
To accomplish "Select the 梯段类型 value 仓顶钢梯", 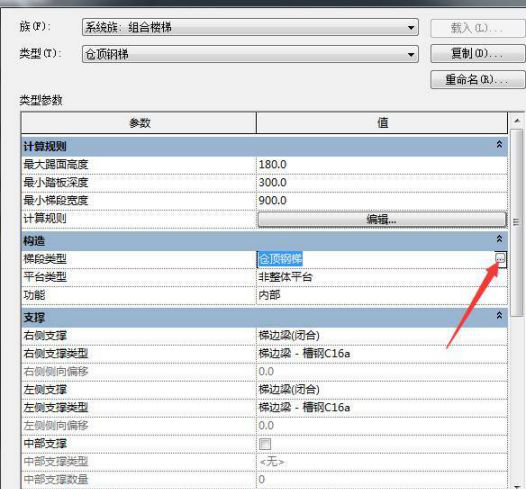I will click(280, 259).
